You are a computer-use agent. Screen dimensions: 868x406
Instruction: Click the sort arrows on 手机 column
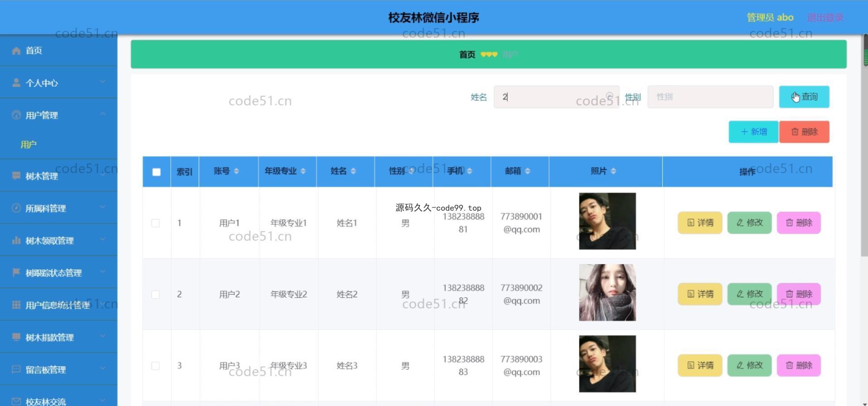pyautogui.click(x=469, y=171)
